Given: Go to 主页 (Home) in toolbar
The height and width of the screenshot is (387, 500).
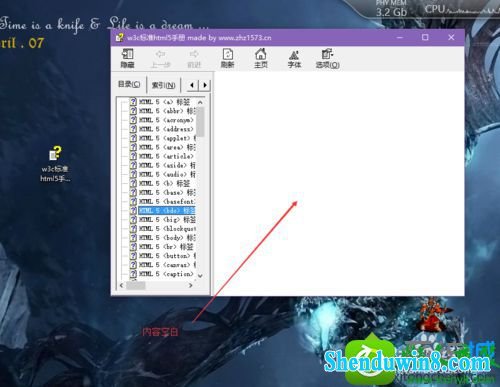Looking at the screenshot, I should point(261,58).
